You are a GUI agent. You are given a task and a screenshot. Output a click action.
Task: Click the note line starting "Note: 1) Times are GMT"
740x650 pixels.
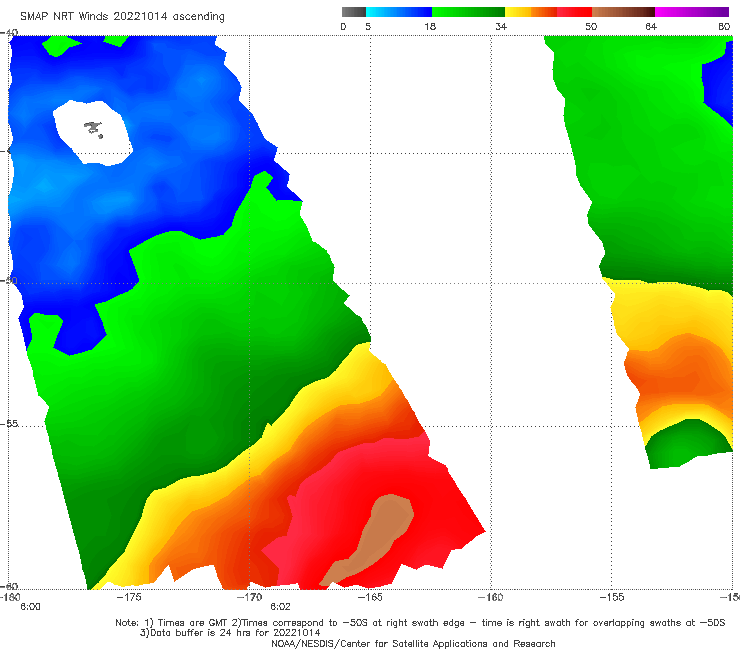[420, 623]
